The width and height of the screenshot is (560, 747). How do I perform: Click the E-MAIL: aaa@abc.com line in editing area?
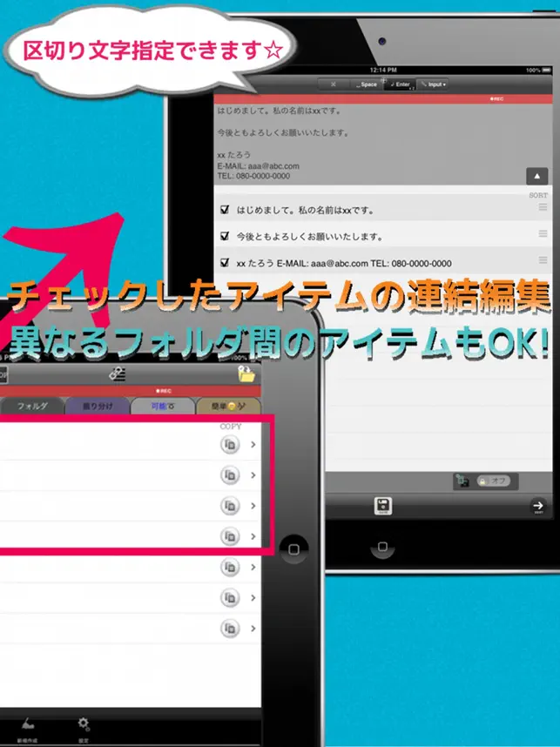pos(259,165)
